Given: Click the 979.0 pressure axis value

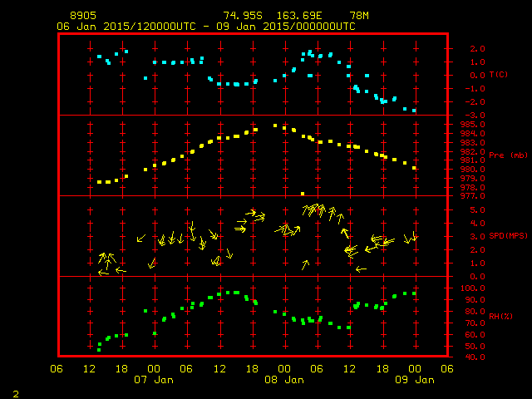Looking at the screenshot, I should [x=473, y=178].
